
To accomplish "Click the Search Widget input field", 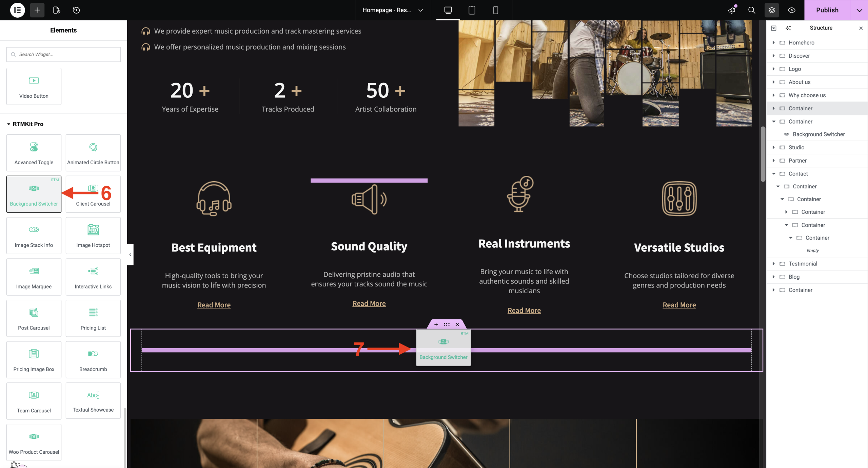I will tap(63, 54).
